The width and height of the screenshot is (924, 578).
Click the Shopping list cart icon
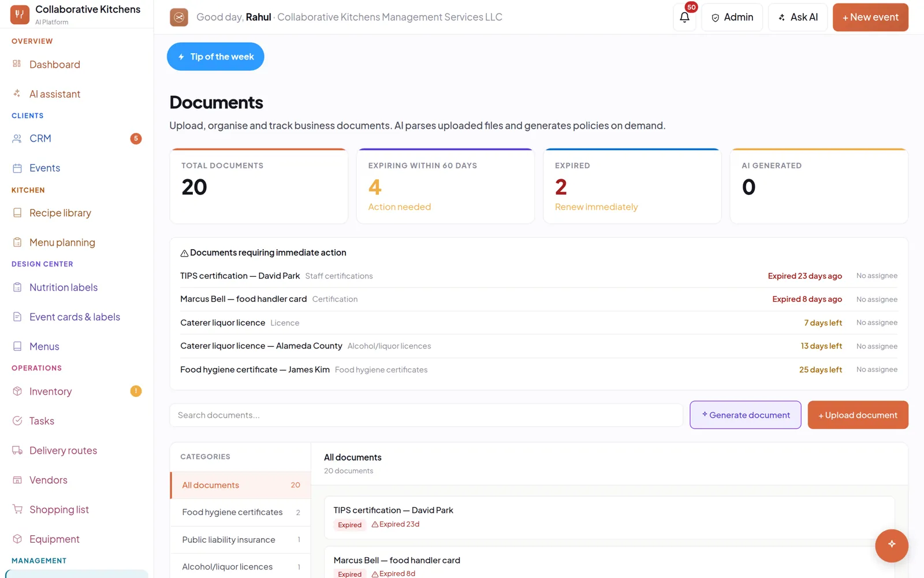pyautogui.click(x=17, y=509)
